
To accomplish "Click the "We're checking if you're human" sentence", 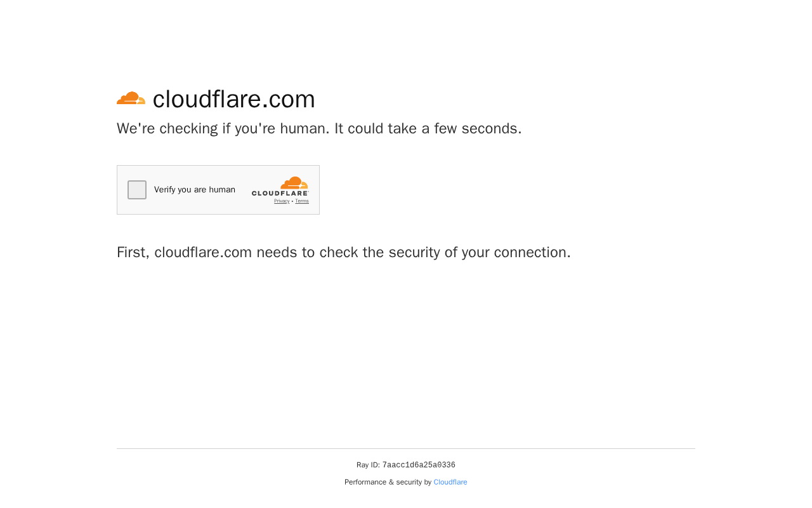I will [222, 129].
